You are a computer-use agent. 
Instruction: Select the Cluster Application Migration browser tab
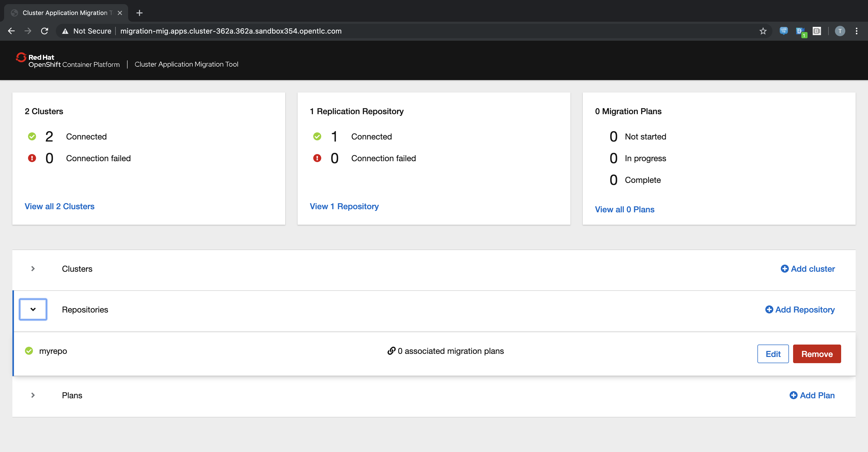(66, 13)
